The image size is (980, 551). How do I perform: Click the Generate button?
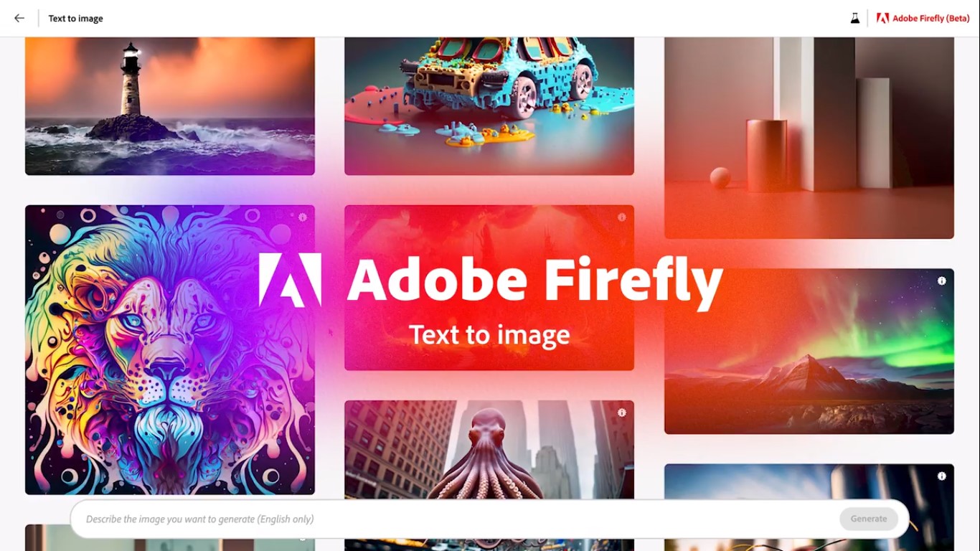point(869,519)
